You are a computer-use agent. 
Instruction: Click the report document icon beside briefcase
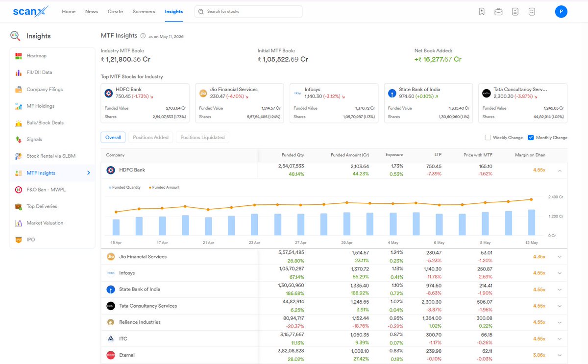(515, 12)
